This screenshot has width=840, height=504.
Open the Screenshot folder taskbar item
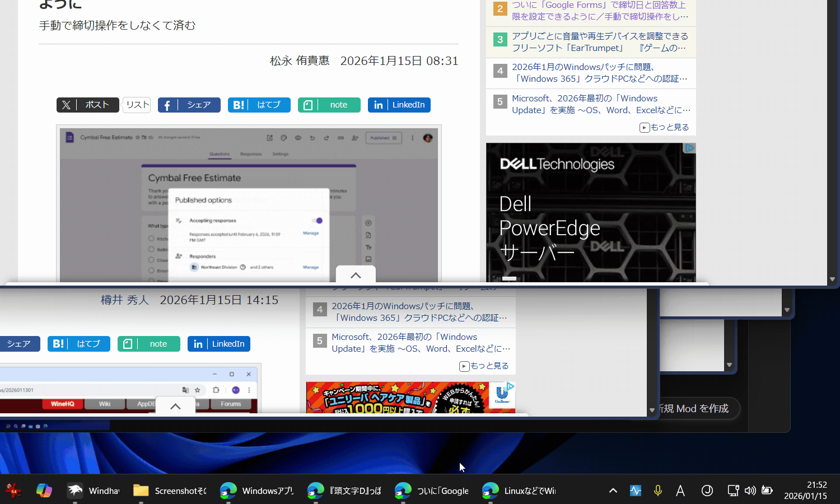click(170, 491)
